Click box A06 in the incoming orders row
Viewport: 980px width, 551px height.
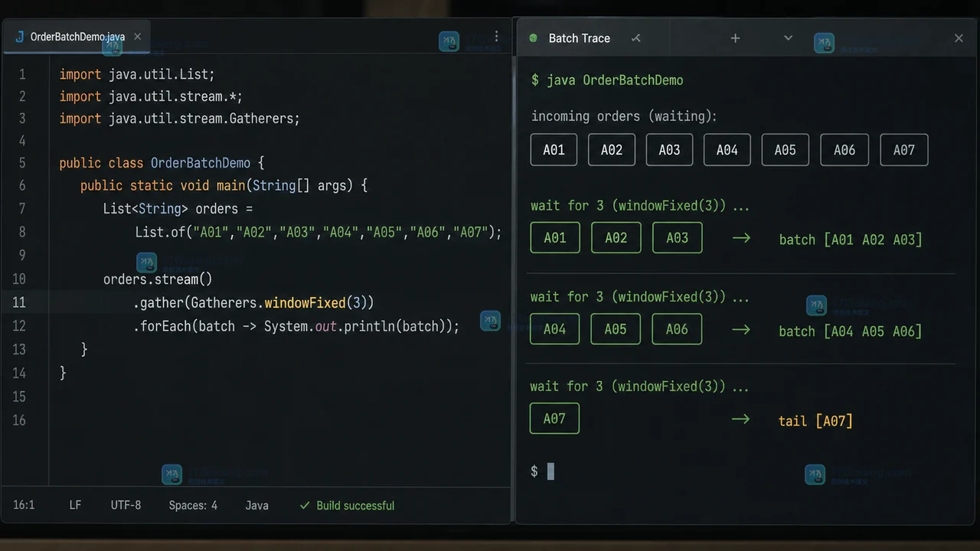(844, 150)
